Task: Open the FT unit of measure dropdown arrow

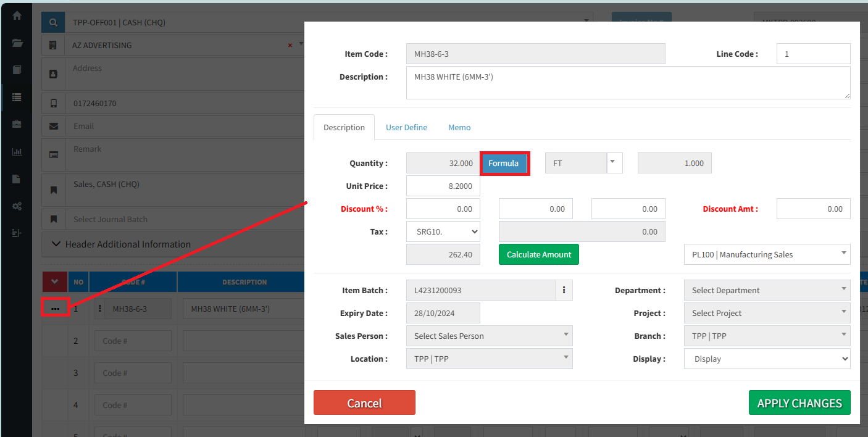Action: point(614,163)
